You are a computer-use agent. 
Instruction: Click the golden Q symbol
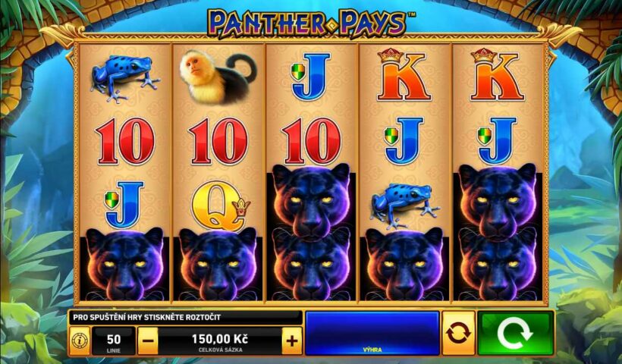220,206
